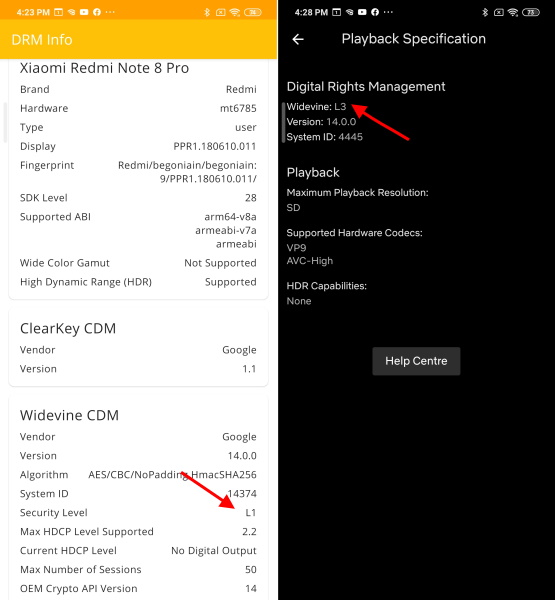Tap more-notifications dots in right status bar
This screenshot has width=555, height=600.
(x=388, y=12)
